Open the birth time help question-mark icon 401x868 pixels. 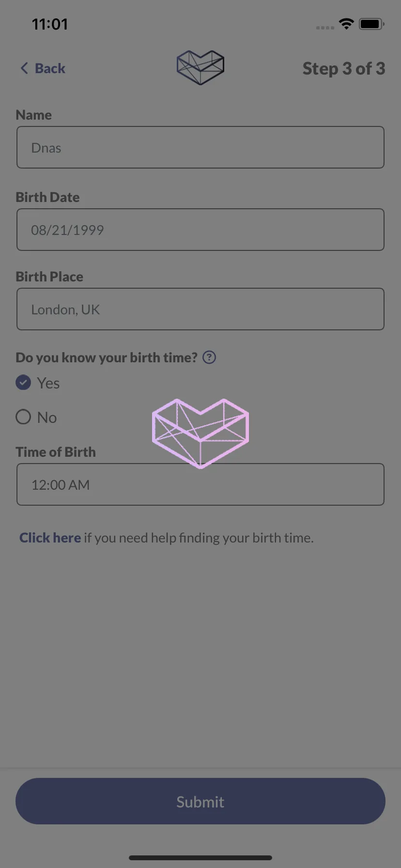[209, 357]
